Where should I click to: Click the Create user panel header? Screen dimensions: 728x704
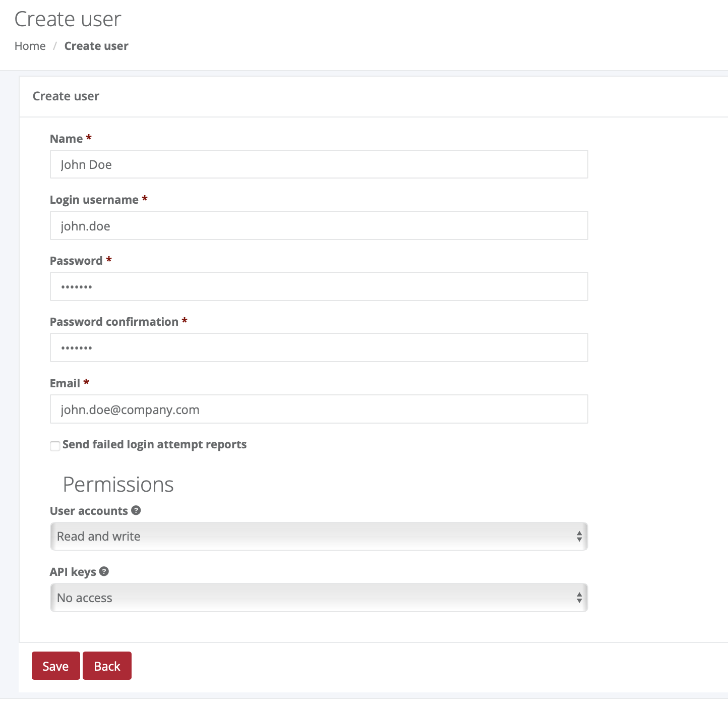tap(66, 96)
